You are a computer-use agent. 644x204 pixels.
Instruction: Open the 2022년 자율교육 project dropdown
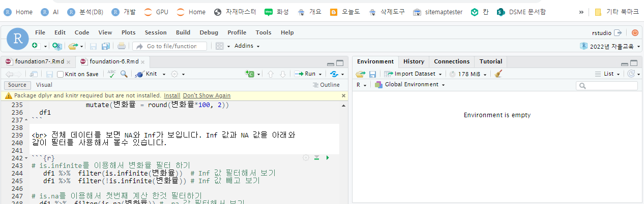(x=609, y=46)
